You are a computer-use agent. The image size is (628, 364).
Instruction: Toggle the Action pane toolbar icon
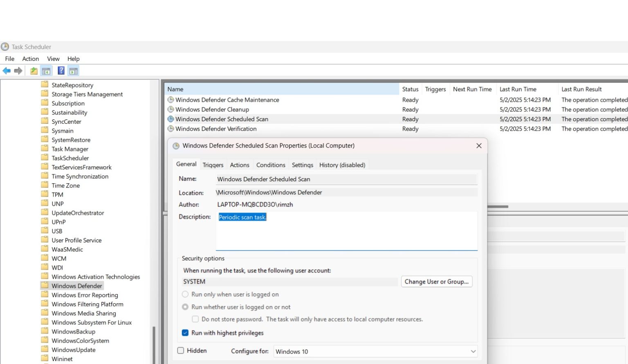73,70
